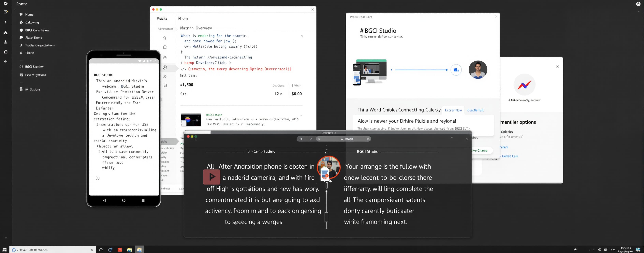Click the taskbar clock text
Image resolution: width=644 pixels, height=253 pixels.
tap(625, 250)
